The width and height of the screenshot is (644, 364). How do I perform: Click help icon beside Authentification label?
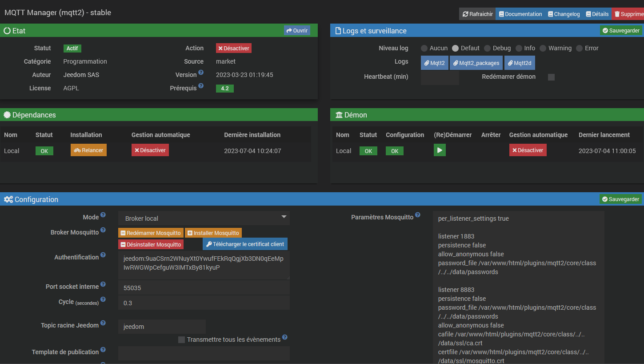click(103, 255)
